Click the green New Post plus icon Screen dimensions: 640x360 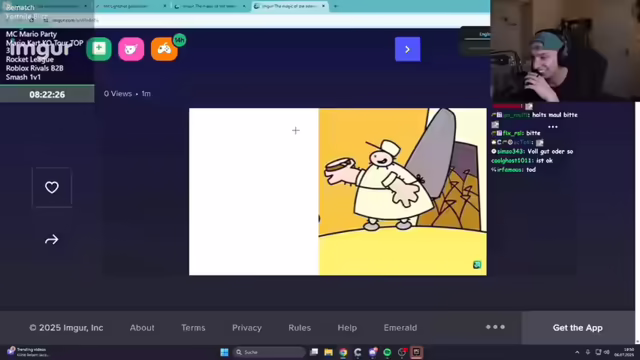pyautogui.click(x=99, y=49)
